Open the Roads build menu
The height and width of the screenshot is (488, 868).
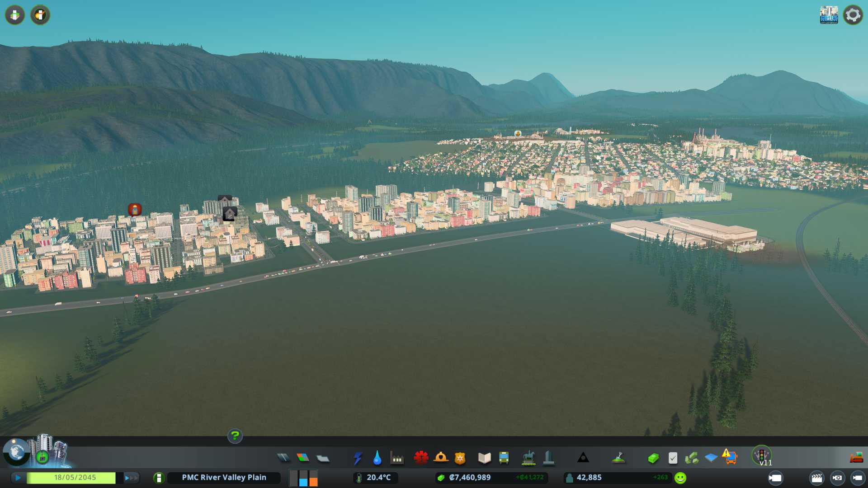[x=283, y=458]
